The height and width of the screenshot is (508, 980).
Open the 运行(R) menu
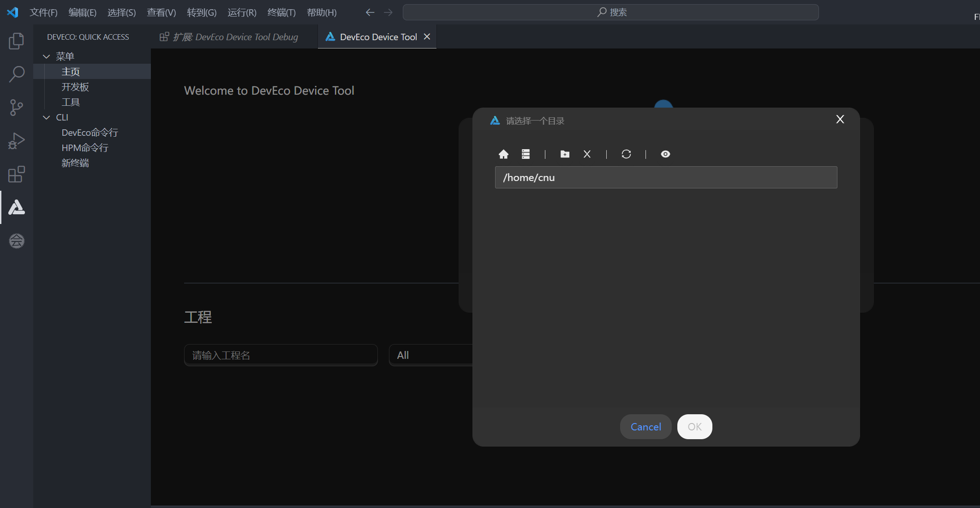coord(242,12)
